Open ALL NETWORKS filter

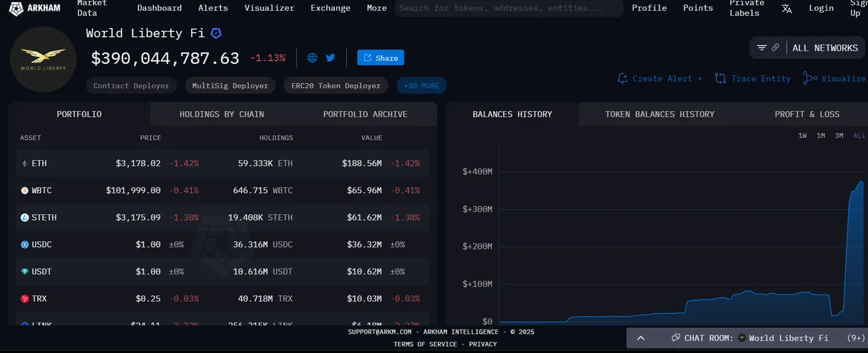pyautogui.click(x=825, y=48)
